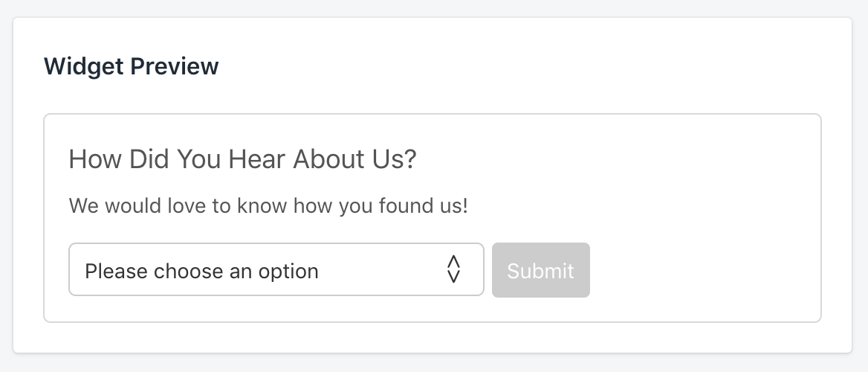Viewport: 868px width, 372px height.
Task: Click the "Widget Preview" heading
Action: [132, 66]
